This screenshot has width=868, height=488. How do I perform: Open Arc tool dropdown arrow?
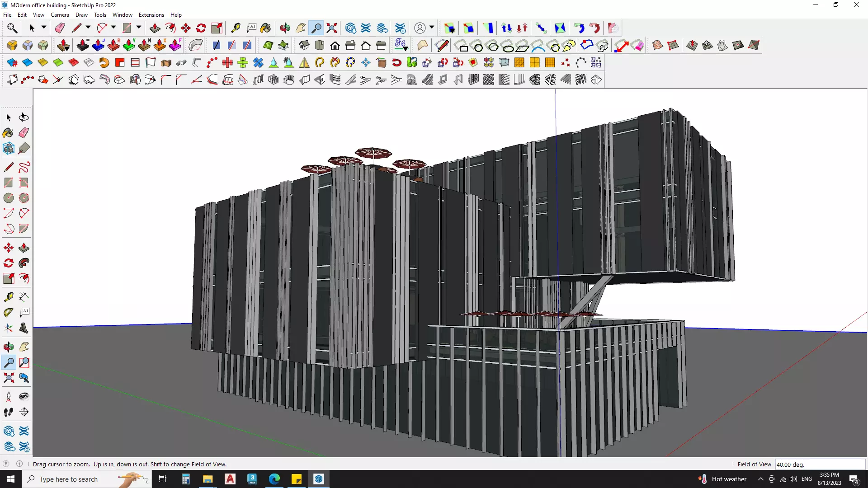coord(113,28)
